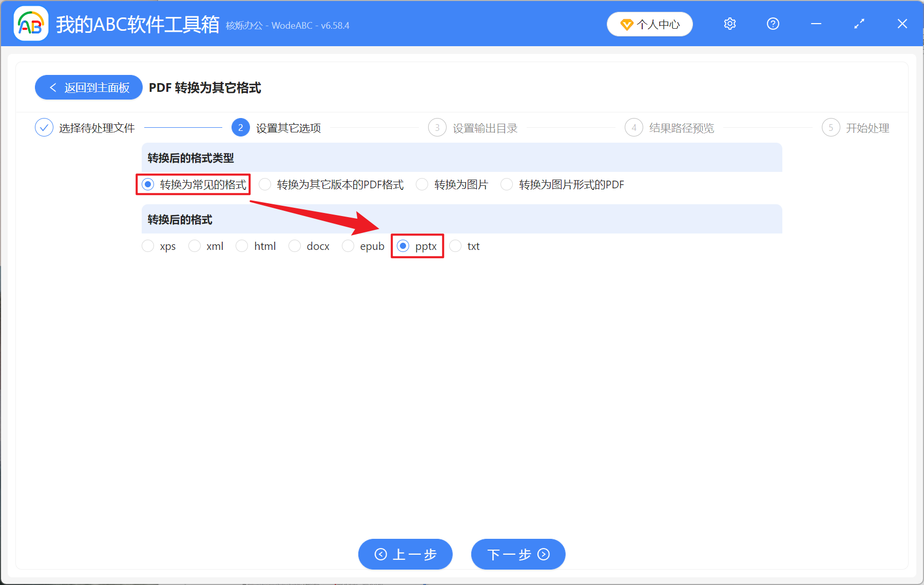Click the ABC app logo
The image size is (924, 585).
click(x=31, y=24)
